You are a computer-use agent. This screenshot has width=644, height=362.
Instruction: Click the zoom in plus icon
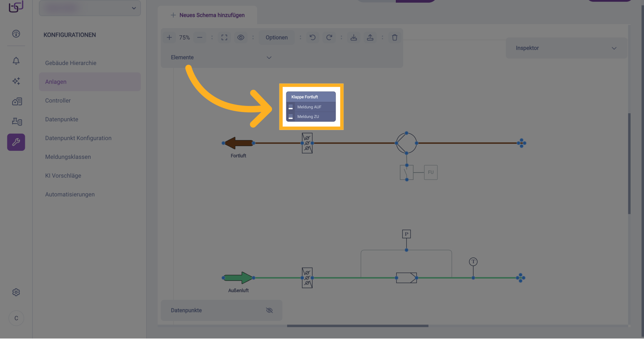click(x=169, y=38)
